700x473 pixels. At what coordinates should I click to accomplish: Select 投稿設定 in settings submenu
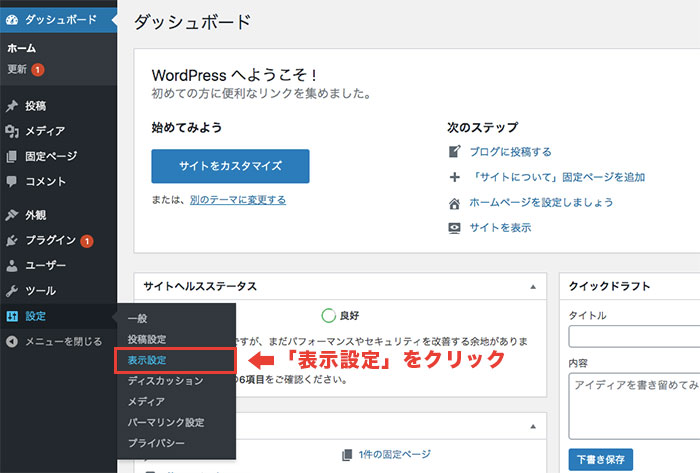point(147,339)
